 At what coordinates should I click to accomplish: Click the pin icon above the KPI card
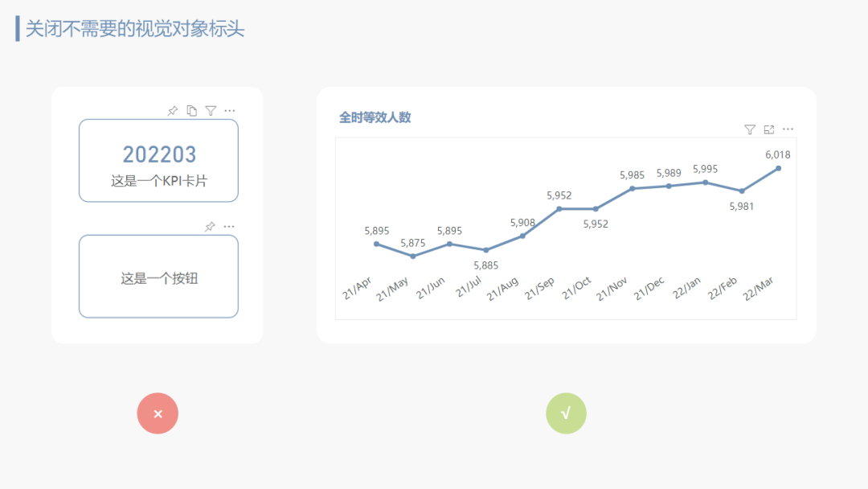pos(172,111)
